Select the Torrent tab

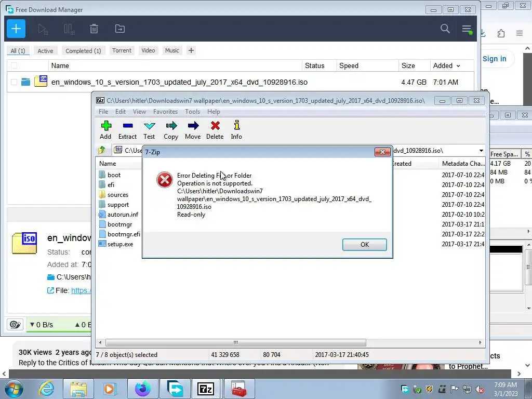(122, 50)
